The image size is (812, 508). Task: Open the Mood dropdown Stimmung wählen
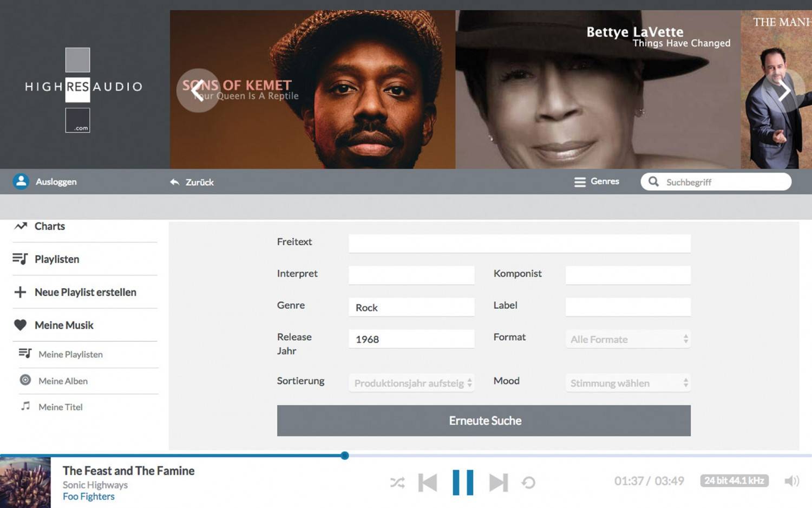click(x=628, y=383)
